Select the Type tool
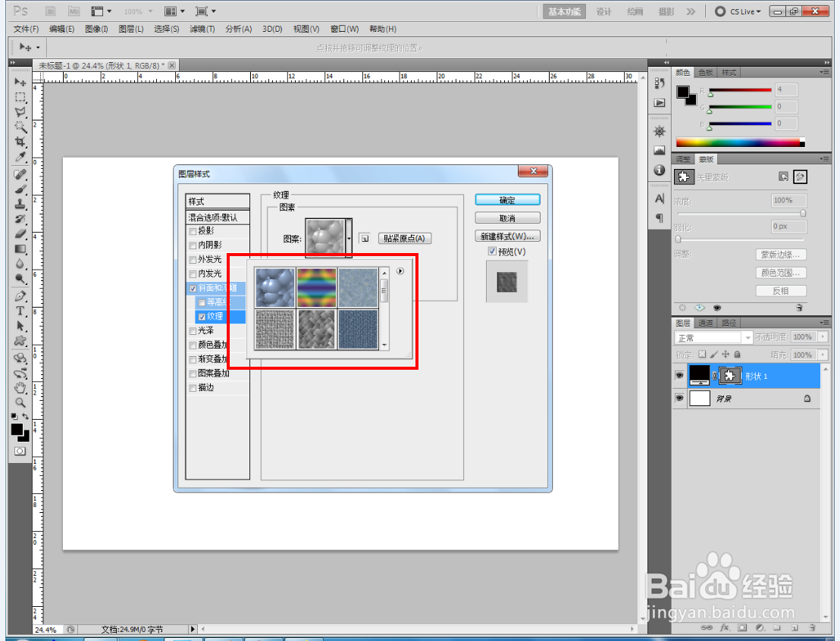 [x=20, y=311]
